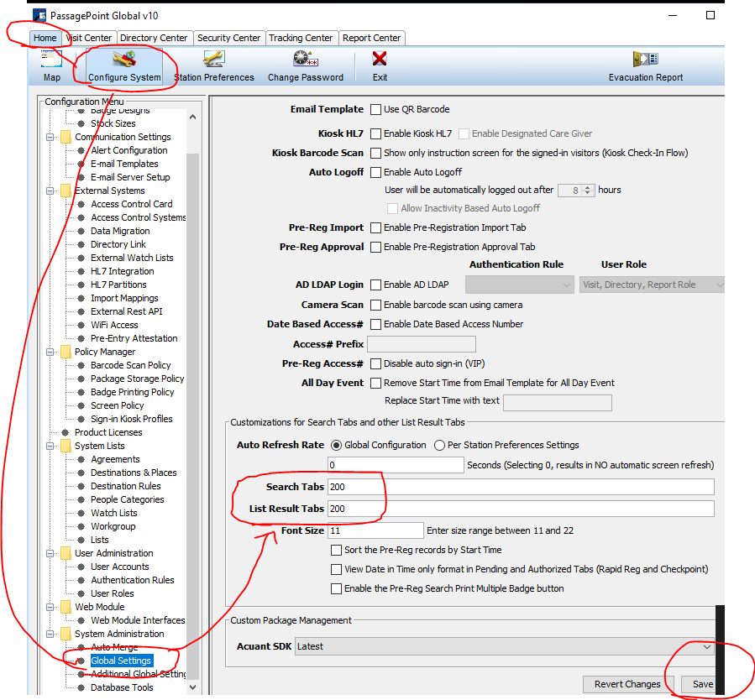This screenshot has height=700, width=755.
Task: Click the Configure System icon
Action: pos(124,60)
